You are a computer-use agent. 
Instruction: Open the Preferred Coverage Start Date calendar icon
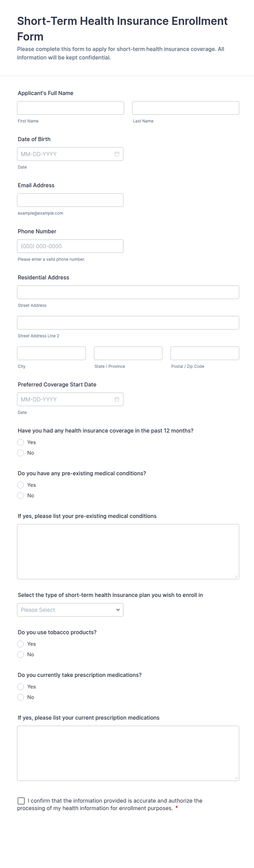[117, 399]
